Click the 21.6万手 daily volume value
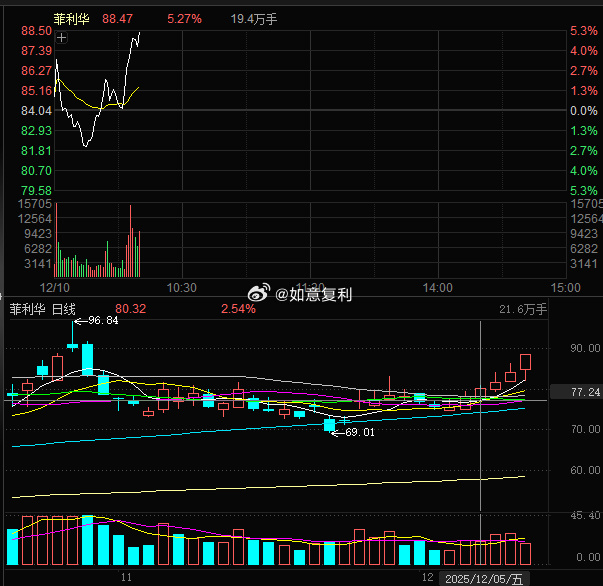Image resolution: width=603 pixels, height=586 pixels. 523,309
